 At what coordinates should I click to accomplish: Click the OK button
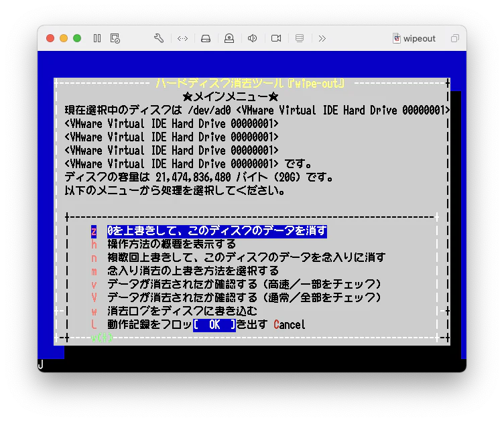coord(214,325)
